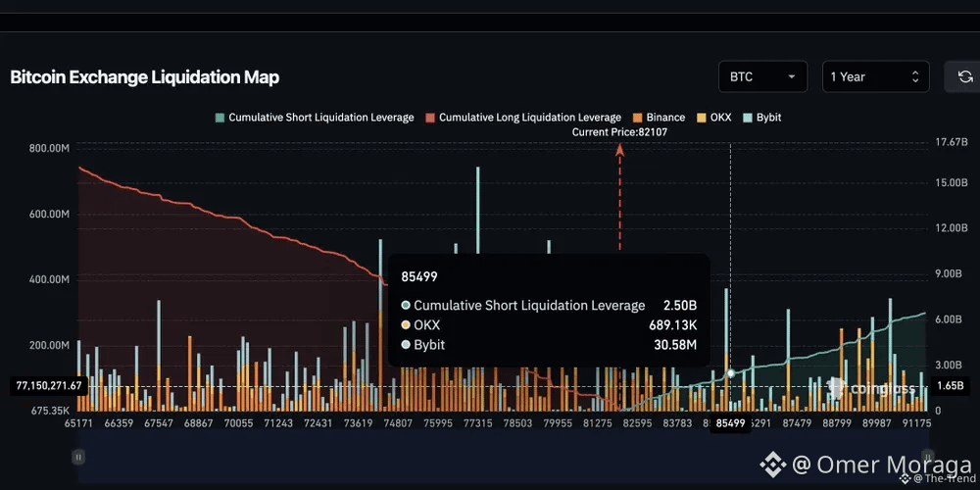
Task: Click the 800.00M left axis label
Action: pyautogui.click(x=49, y=148)
